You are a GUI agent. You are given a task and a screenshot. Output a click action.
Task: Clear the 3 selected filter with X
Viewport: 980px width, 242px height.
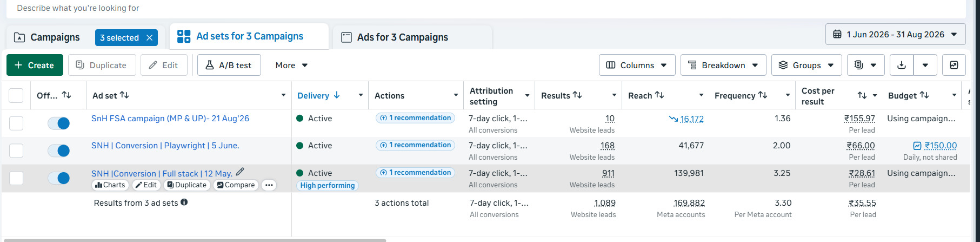150,38
